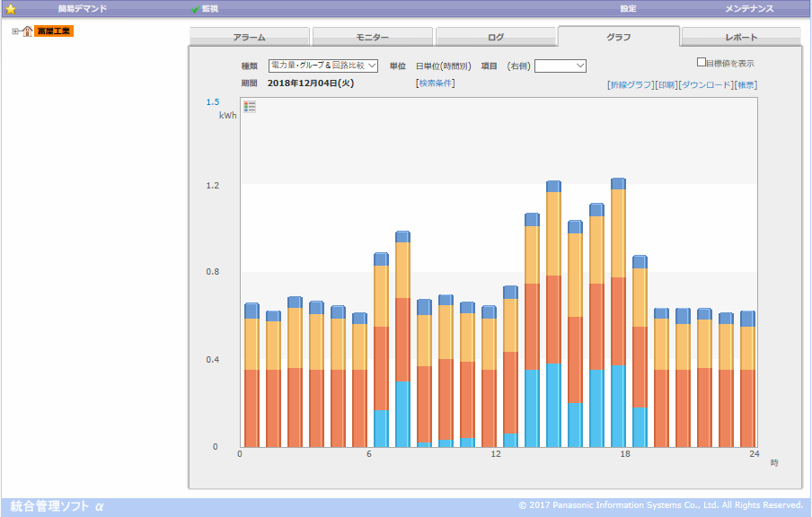
Task: Open the 種類 dropdown
Action: click(x=323, y=66)
